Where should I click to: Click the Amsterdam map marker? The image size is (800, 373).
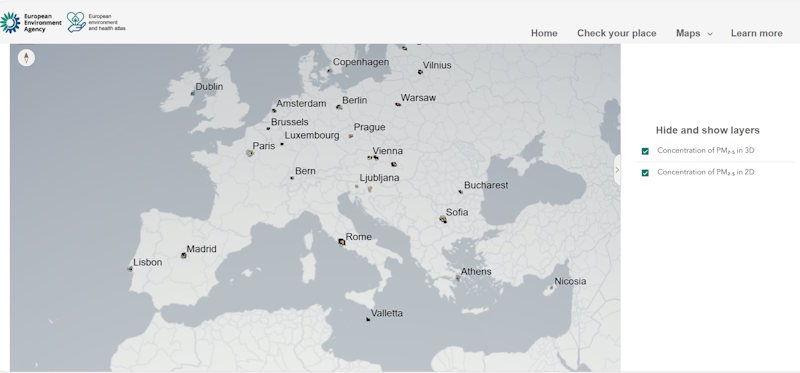274,110
